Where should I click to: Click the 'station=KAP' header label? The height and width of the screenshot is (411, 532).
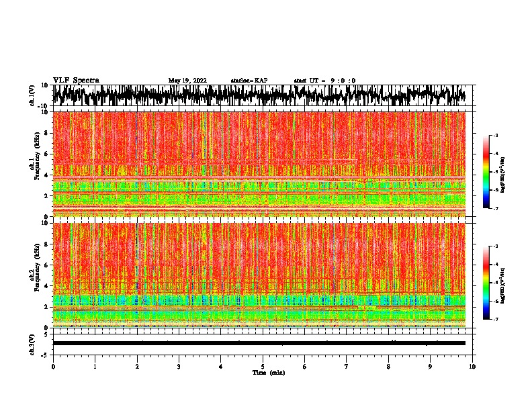[x=249, y=81]
